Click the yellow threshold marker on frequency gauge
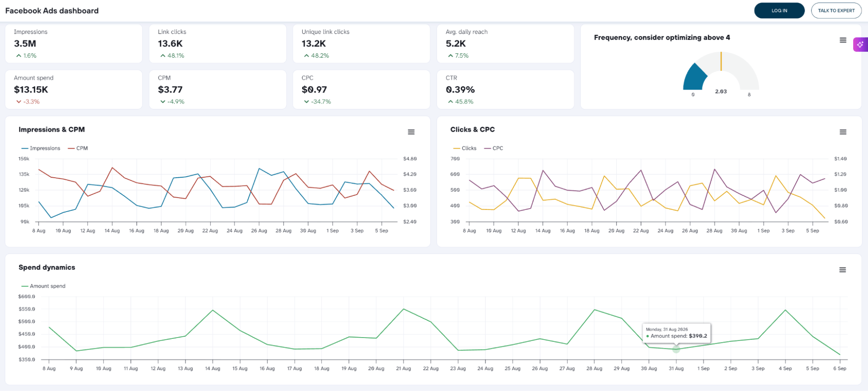This screenshot has height=391, width=868. (x=721, y=61)
